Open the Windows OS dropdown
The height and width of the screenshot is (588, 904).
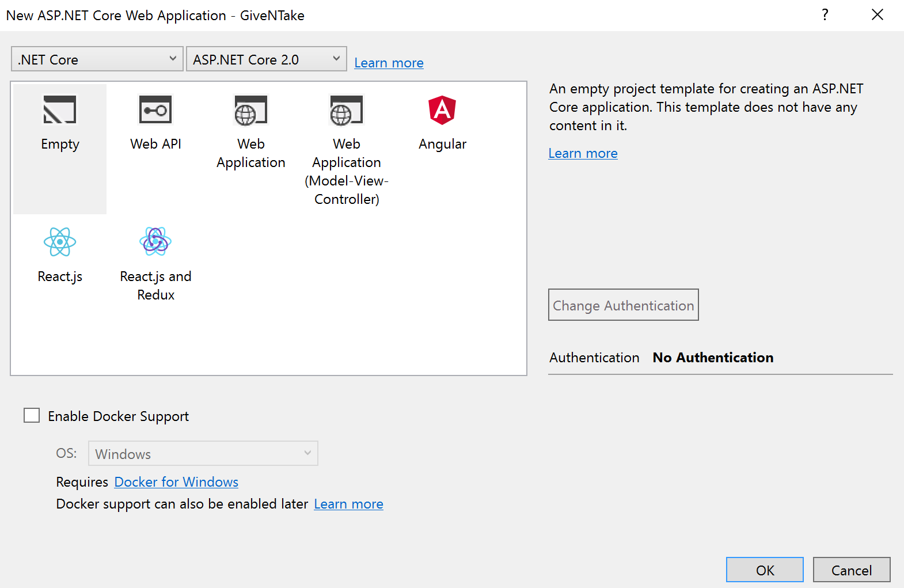tap(203, 454)
